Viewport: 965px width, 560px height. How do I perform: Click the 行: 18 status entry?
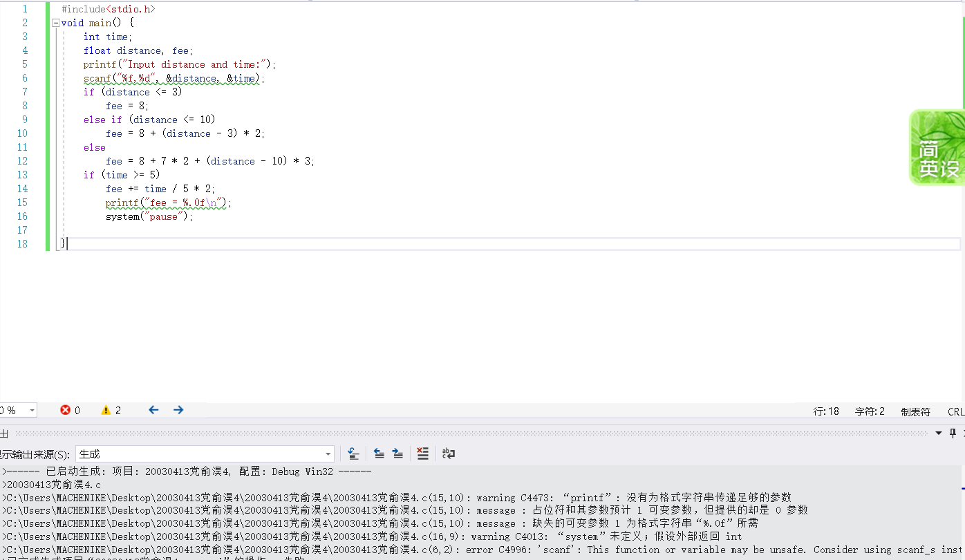826,411
